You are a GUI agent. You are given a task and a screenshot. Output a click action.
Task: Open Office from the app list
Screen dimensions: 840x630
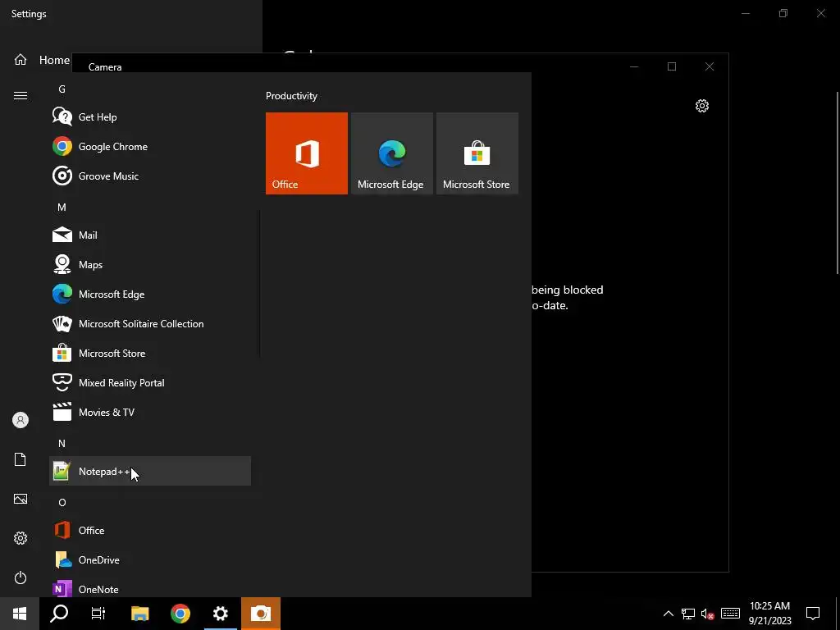click(x=150, y=530)
